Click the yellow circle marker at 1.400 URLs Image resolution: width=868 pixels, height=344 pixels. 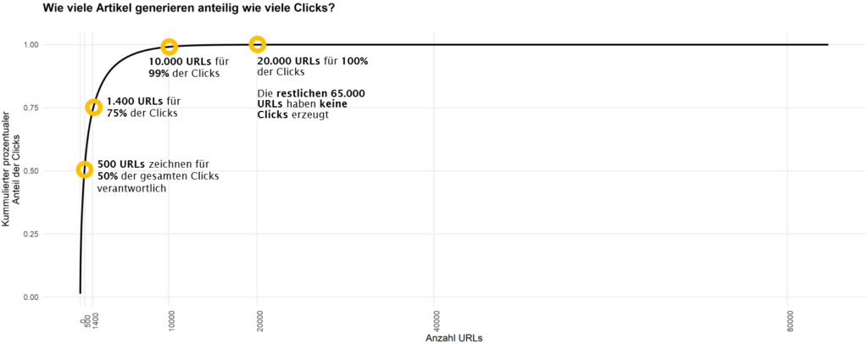[x=93, y=108]
